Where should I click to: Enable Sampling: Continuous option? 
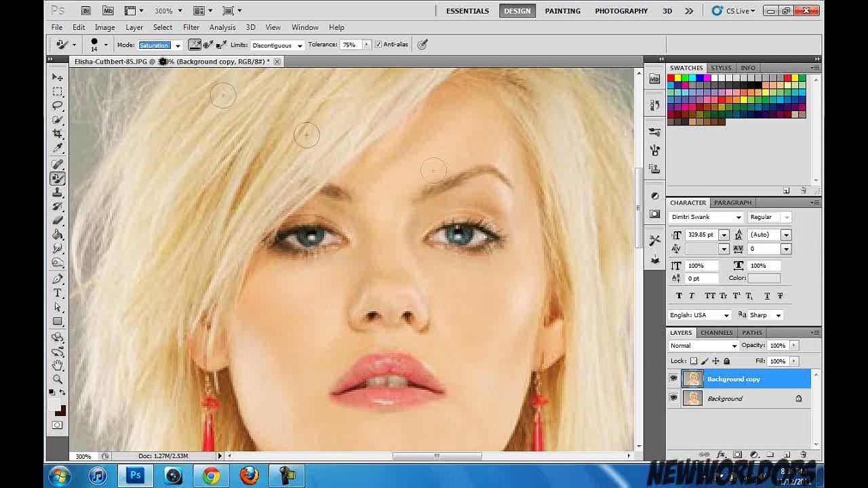pos(195,45)
